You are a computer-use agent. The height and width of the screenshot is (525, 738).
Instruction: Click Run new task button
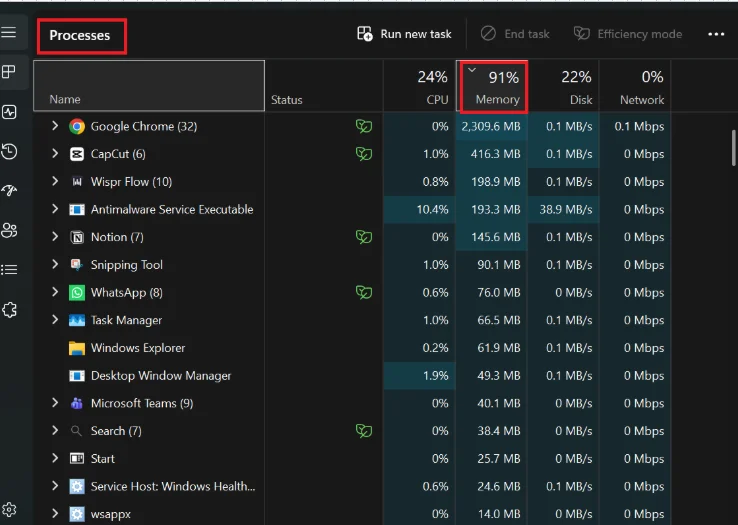point(404,34)
